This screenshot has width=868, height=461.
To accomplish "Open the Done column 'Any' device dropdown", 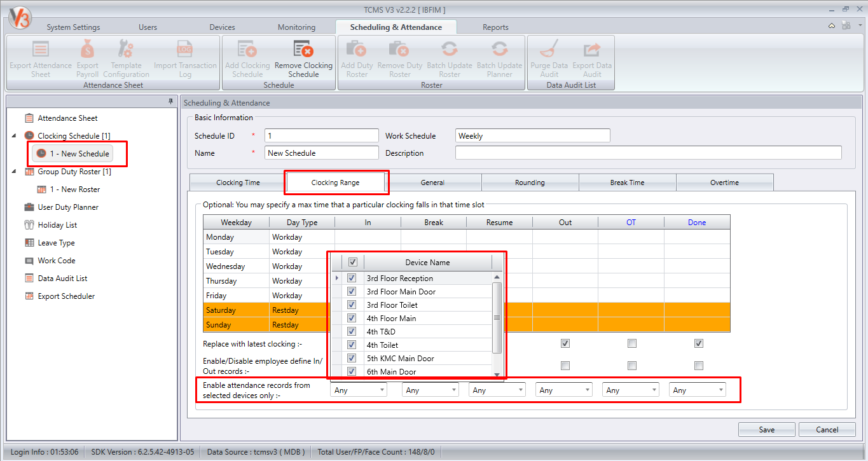I will [x=698, y=390].
